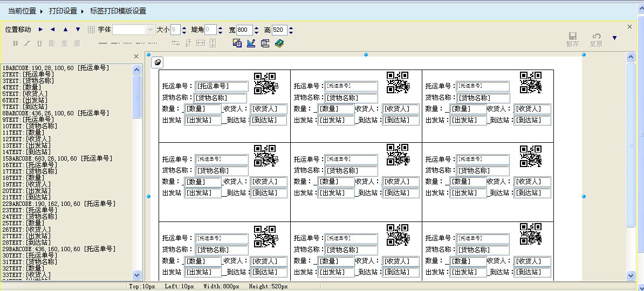The width and height of the screenshot is (644, 291).
Task: Open 打印设置 in the breadcrumb
Action: pos(63,11)
